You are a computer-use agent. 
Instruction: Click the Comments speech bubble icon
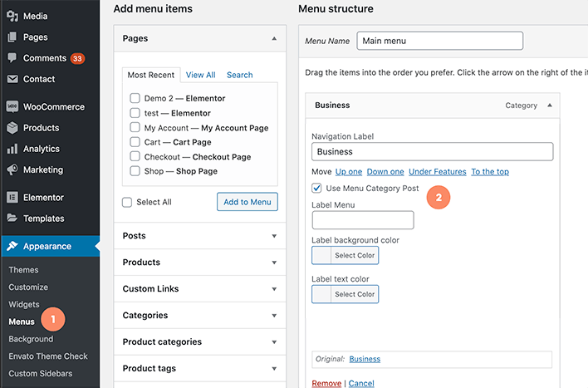[12, 58]
